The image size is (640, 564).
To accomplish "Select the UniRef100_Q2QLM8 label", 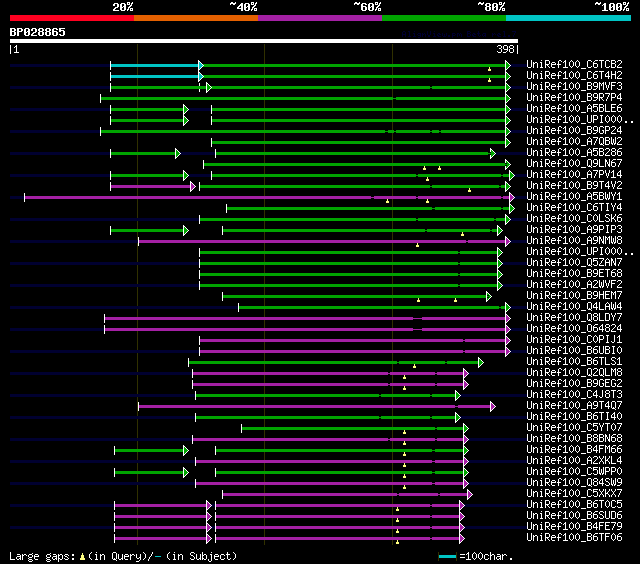I will (574, 373).
